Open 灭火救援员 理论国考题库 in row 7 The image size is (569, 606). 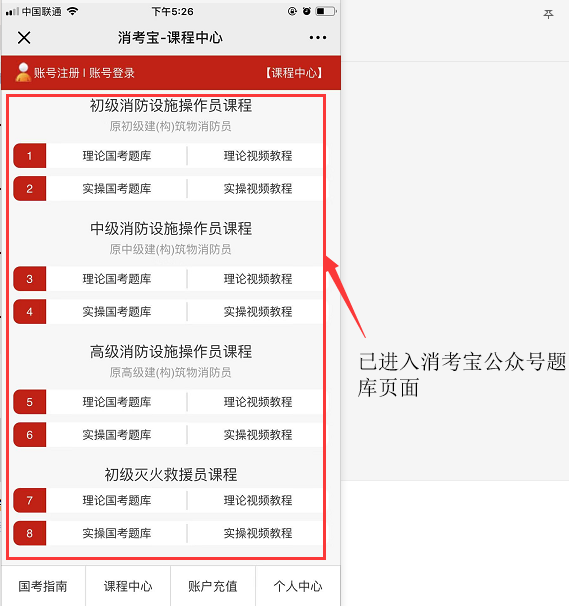117,500
